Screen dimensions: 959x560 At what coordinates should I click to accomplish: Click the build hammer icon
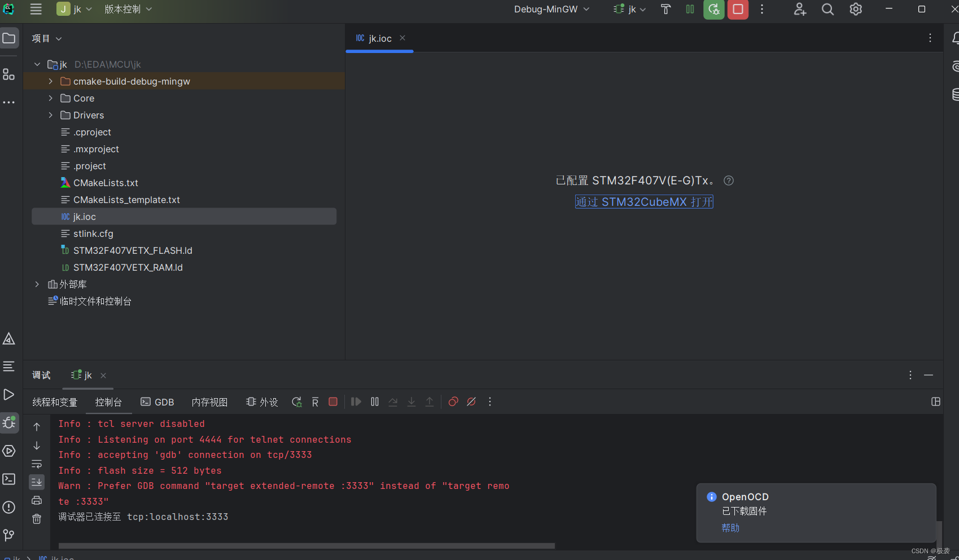pyautogui.click(x=666, y=9)
